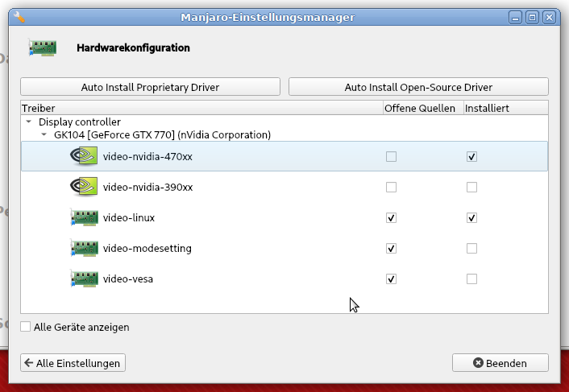Toggle Installiert checkbox for video-vesa

[x=471, y=279]
